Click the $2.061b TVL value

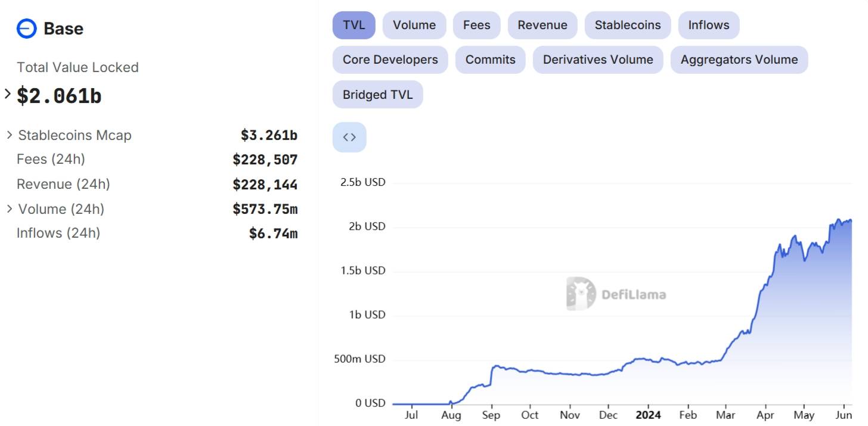[59, 95]
